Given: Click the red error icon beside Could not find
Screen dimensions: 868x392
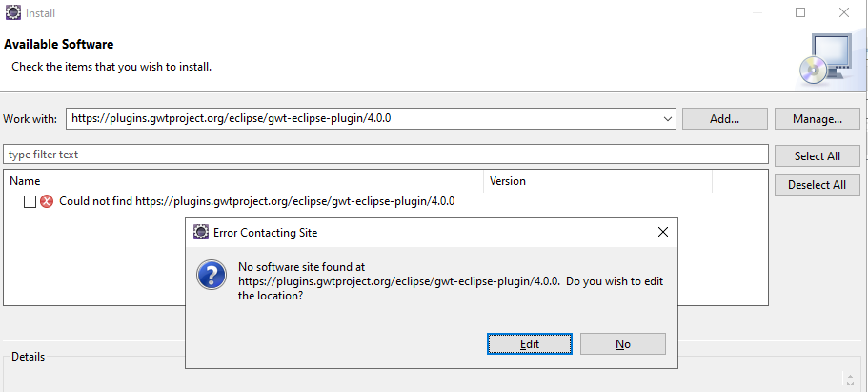Looking at the screenshot, I should click(x=47, y=201).
